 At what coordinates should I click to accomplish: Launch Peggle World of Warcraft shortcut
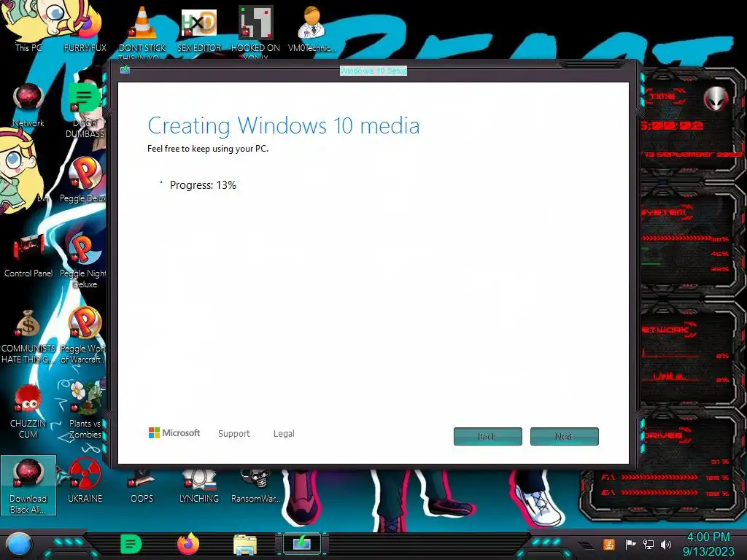click(83, 335)
